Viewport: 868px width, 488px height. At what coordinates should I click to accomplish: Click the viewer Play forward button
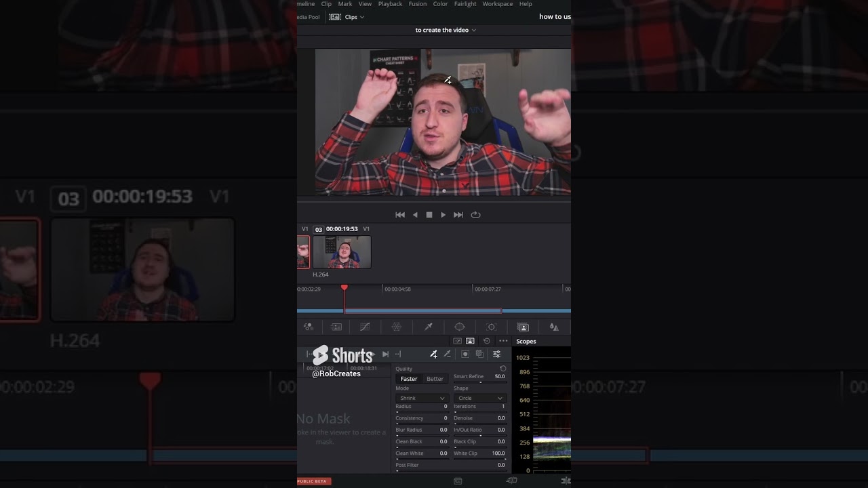(x=443, y=215)
